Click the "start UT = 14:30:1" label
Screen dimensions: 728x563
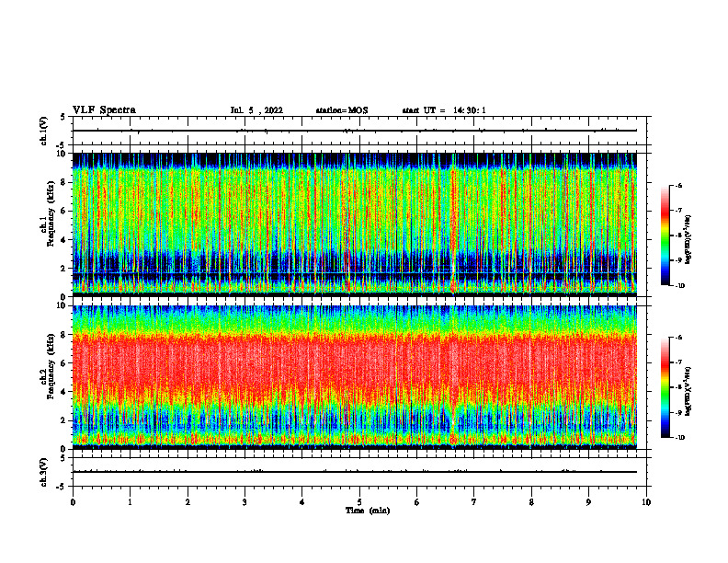[x=444, y=110]
